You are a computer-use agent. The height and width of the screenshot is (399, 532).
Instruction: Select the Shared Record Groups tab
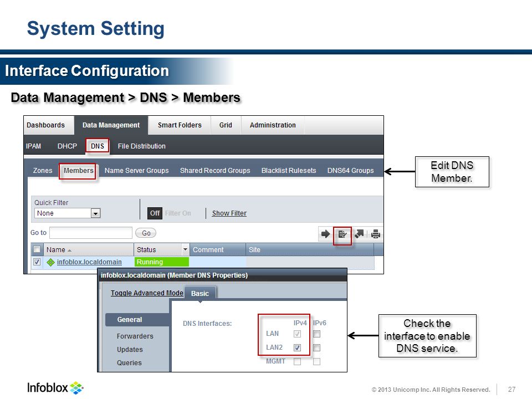215,171
